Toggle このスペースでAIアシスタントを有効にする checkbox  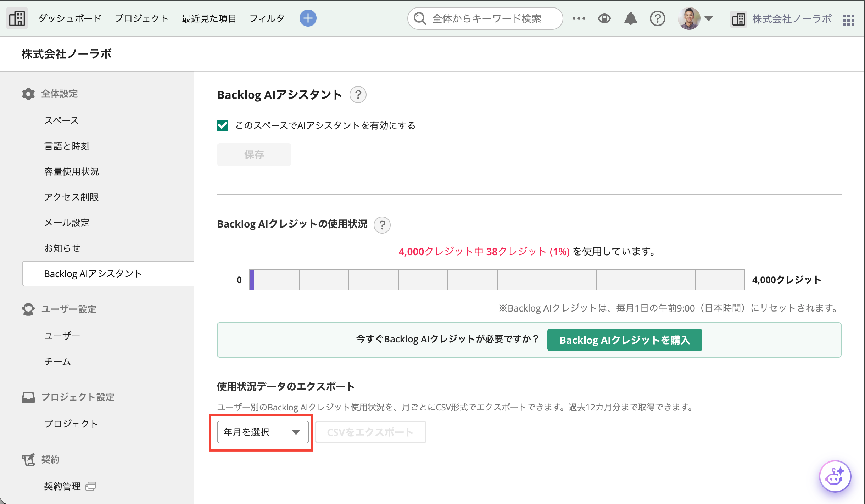click(223, 125)
